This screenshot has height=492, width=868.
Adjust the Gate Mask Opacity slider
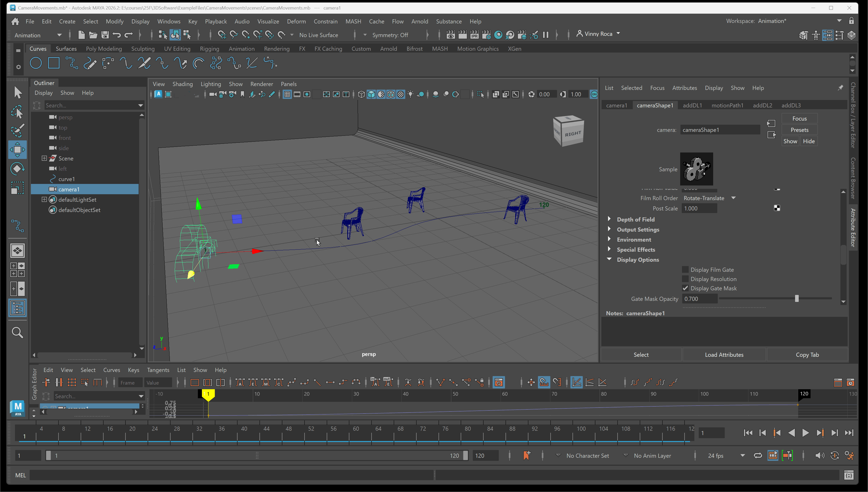pos(796,299)
